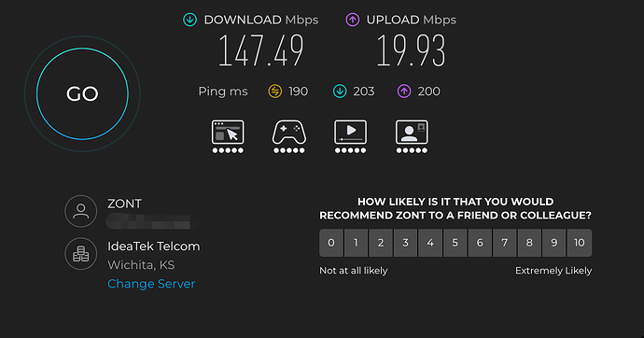Click the IdeaTek Telcom server icon
The height and width of the screenshot is (338, 644).
[x=81, y=254]
